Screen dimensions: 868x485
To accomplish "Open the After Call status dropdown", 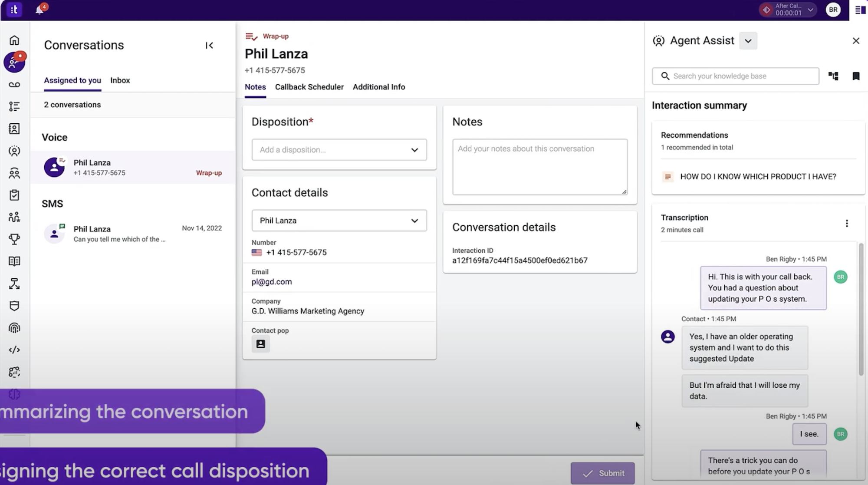I will [788, 10].
